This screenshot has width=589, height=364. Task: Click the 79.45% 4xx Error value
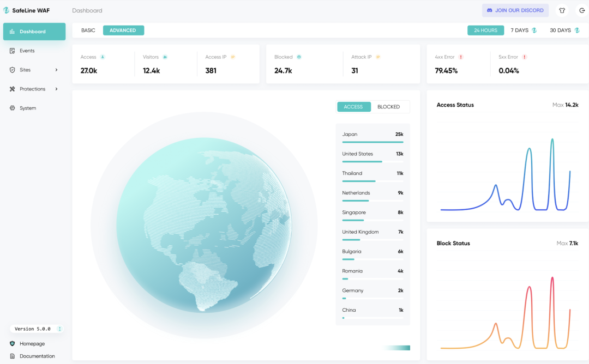coord(446,70)
